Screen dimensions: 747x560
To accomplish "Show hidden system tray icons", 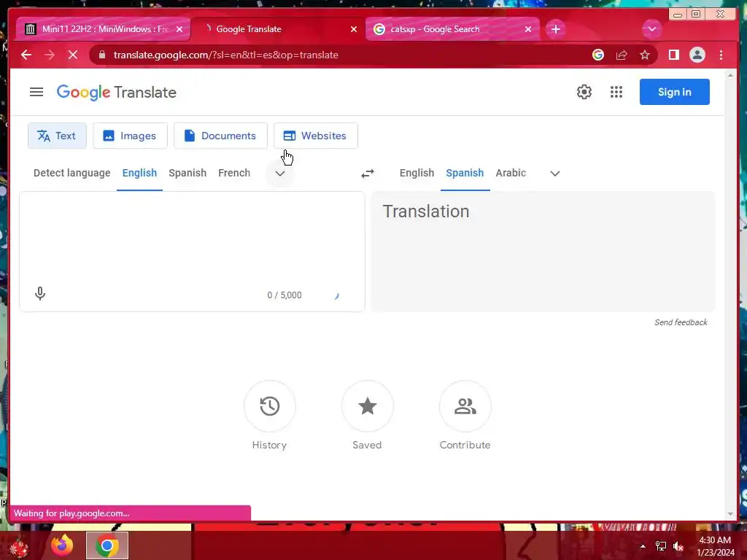I will click(643, 546).
